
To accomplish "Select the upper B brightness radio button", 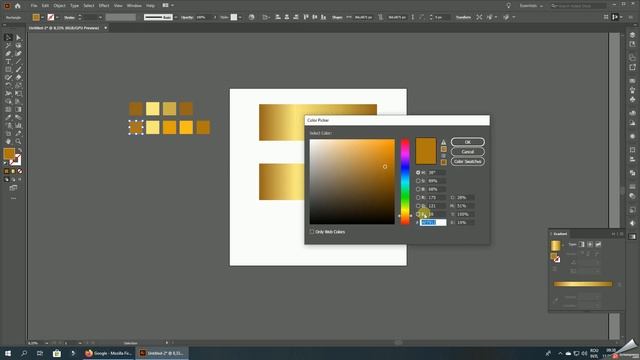I will point(418,189).
